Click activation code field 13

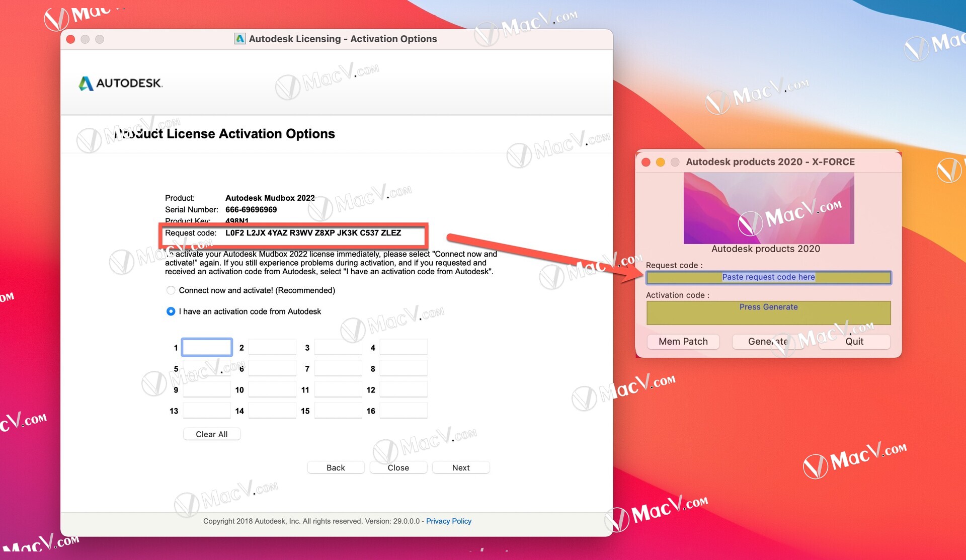tap(207, 411)
